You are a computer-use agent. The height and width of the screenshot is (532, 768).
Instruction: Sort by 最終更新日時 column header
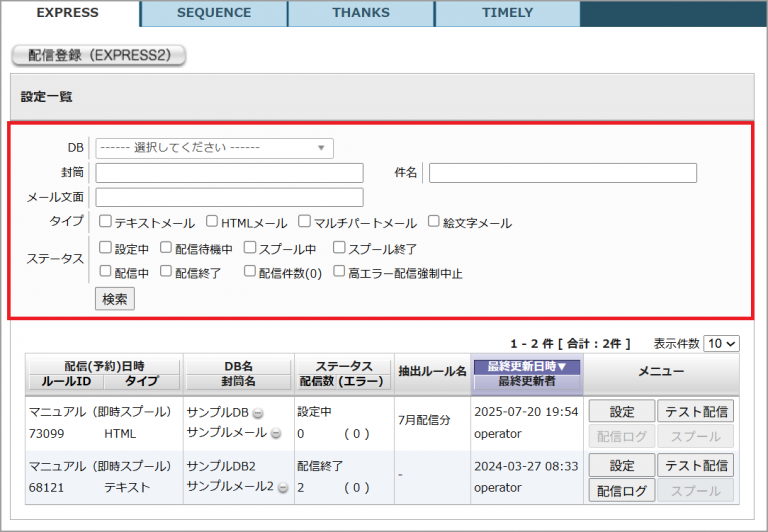pos(526,367)
